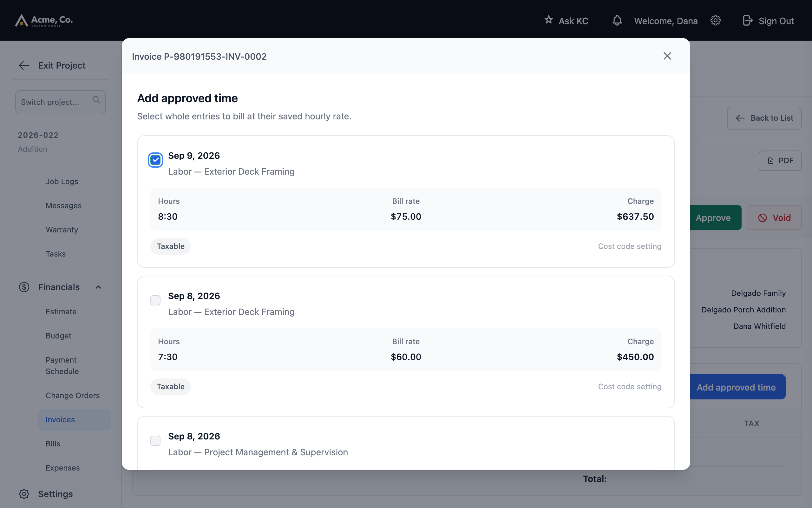Click Taxable tag on $450.00 entry
812x508 pixels.
[x=170, y=387]
